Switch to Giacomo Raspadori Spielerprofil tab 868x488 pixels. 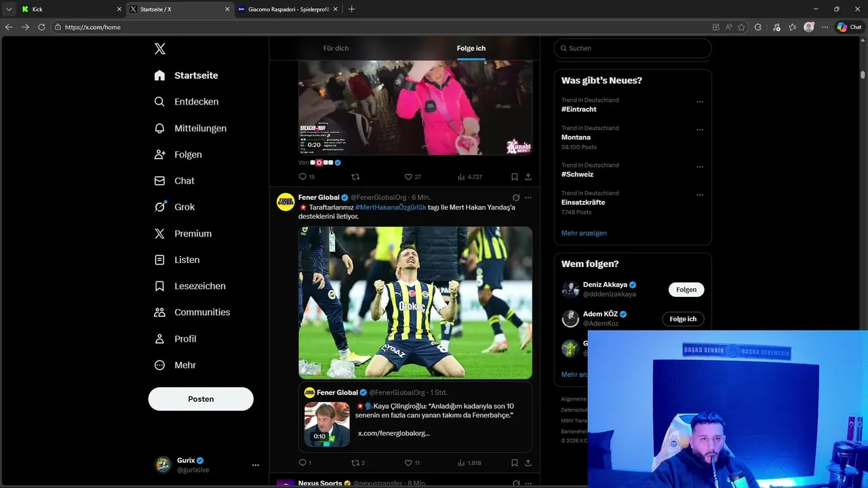tap(288, 9)
